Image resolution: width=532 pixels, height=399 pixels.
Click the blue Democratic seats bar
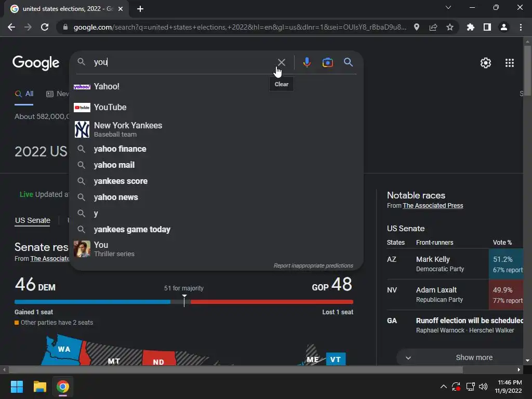coord(92,302)
